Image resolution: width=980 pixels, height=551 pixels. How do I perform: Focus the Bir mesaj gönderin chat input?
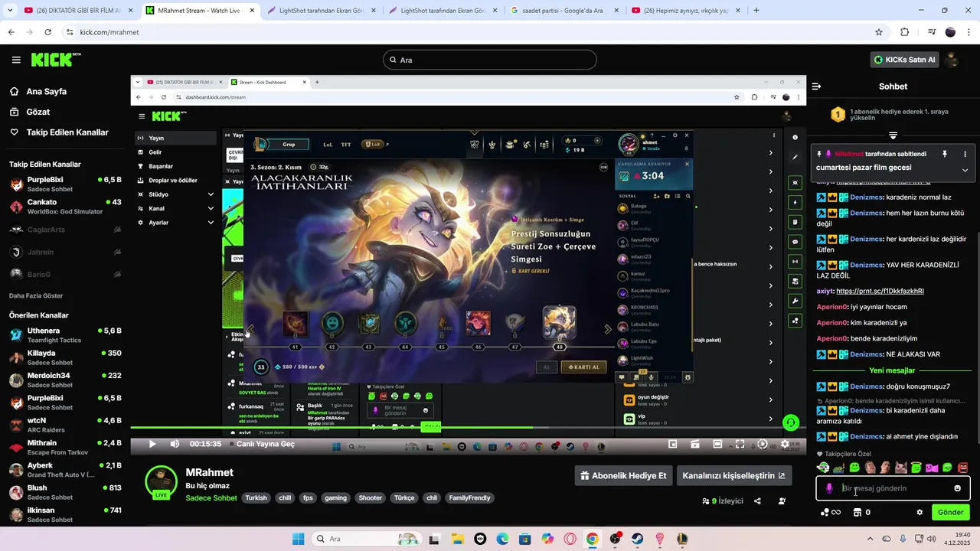tap(893, 488)
